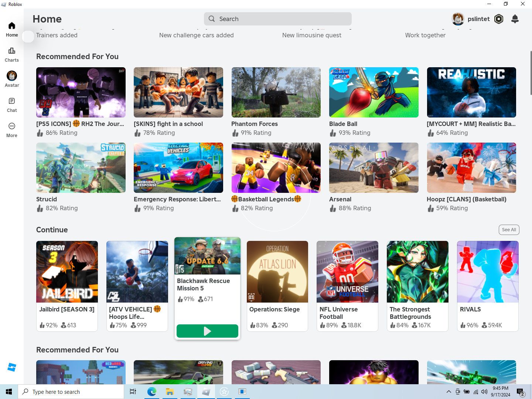Open the Operations: Siege card

pos(277,286)
